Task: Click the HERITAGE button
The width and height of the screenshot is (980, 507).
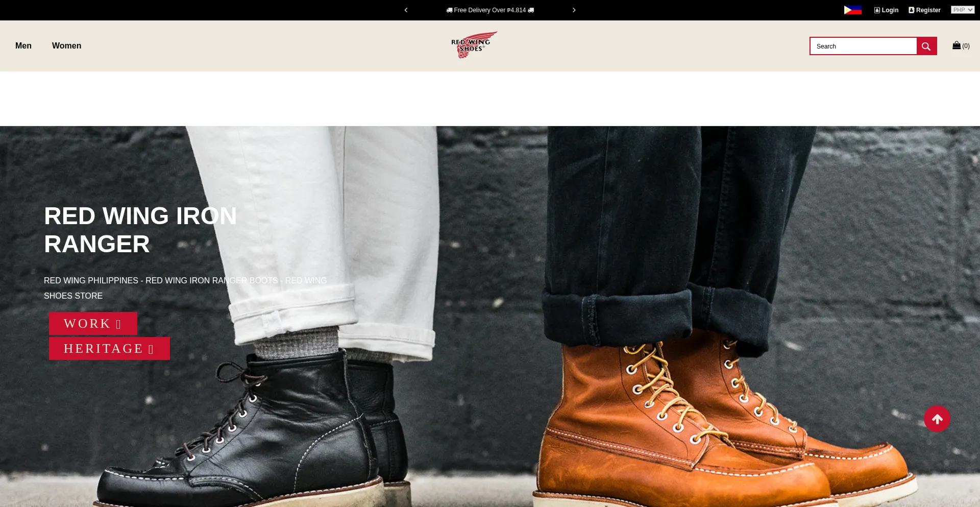Action: pos(109,349)
